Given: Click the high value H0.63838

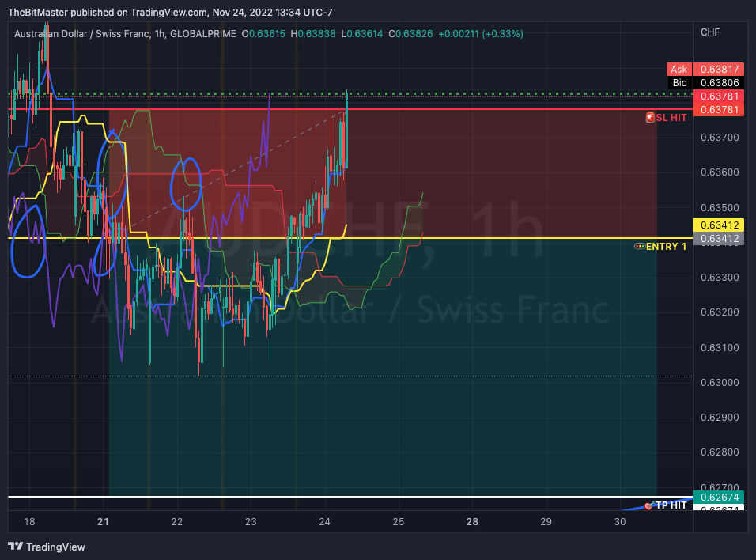Looking at the screenshot, I should pos(313,34).
